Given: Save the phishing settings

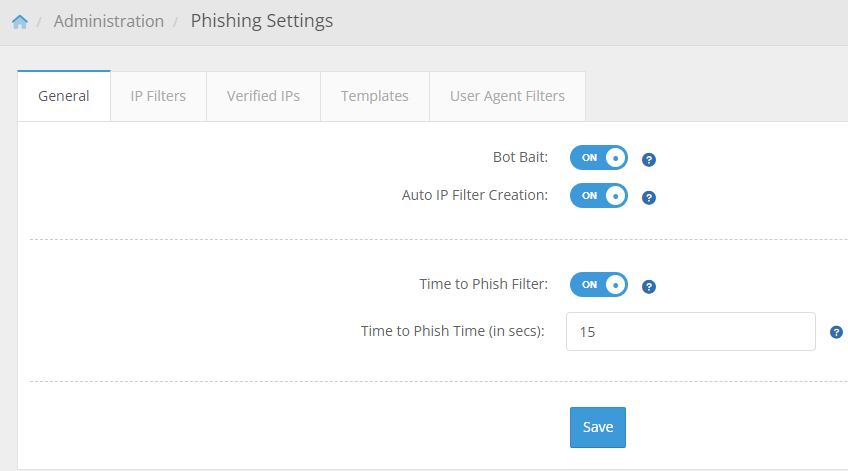Looking at the screenshot, I should click(x=598, y=427).
